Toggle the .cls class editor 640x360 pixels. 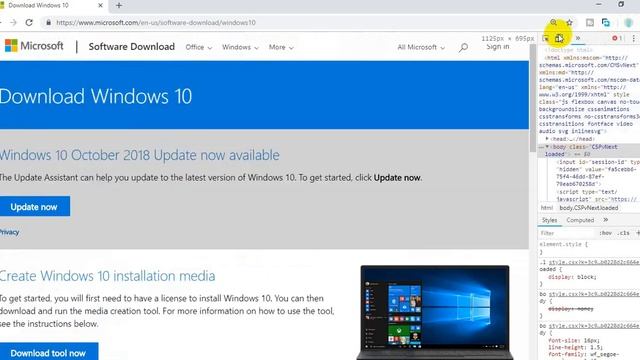point(623,233)
